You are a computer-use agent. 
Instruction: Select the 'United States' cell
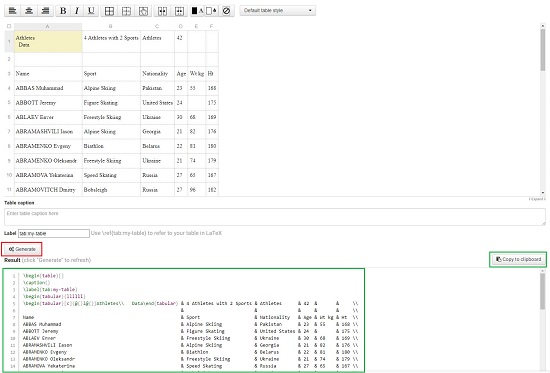(157, 103)
